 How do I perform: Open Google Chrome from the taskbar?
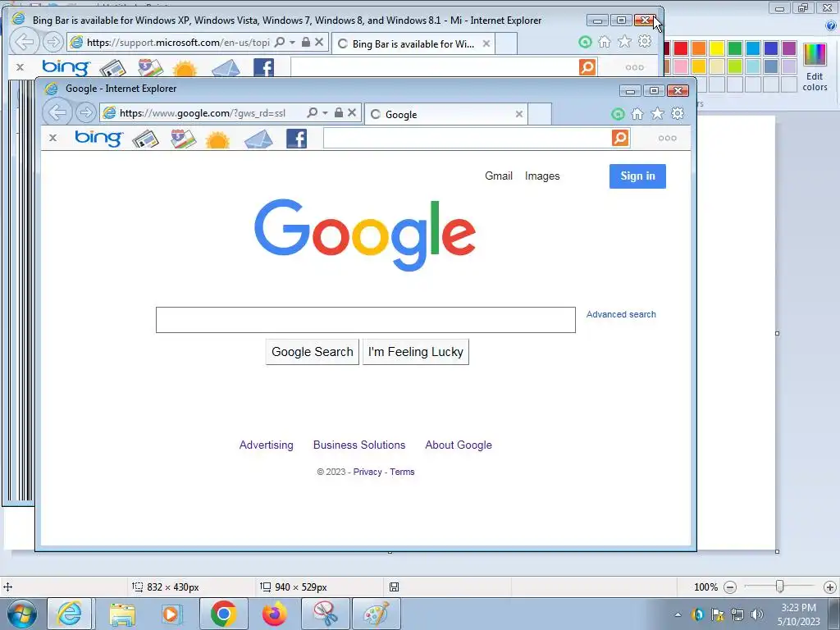(x=223, y=614)
